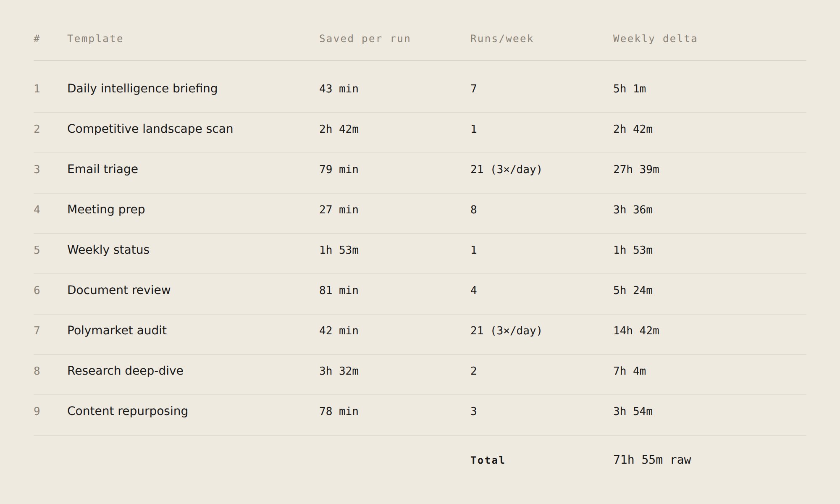The height and width of the screenshot is (504, 840).
Task: Open the Competitive landscape scan template
Action: point(150,129)
